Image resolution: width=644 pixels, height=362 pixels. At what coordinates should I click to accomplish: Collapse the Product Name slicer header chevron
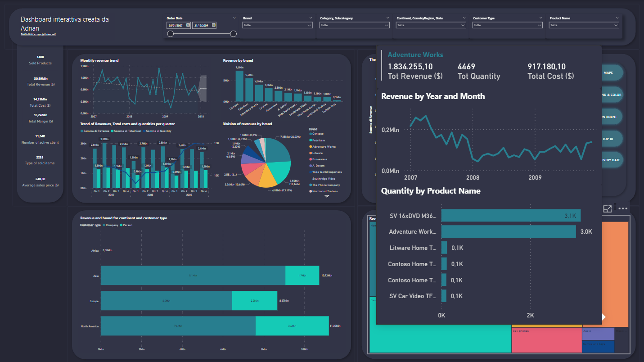click(617, 18)
